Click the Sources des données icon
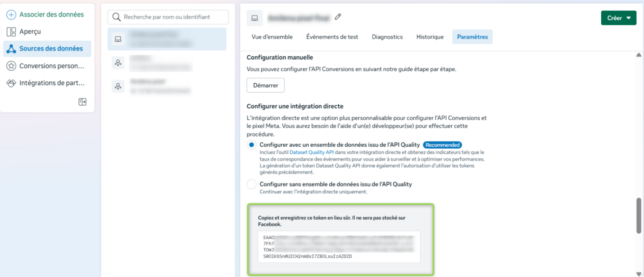 11,49
